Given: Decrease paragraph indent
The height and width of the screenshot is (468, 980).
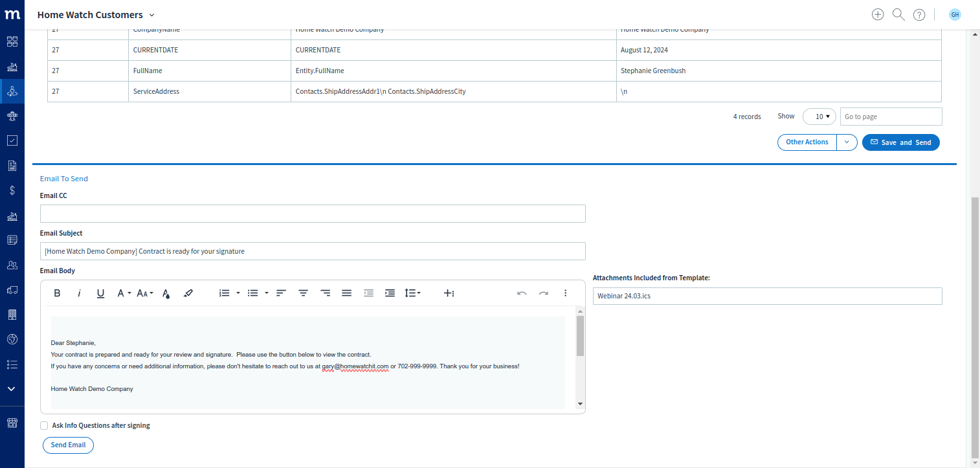Looking at the screenshot, I should click(x=368, y=293).
